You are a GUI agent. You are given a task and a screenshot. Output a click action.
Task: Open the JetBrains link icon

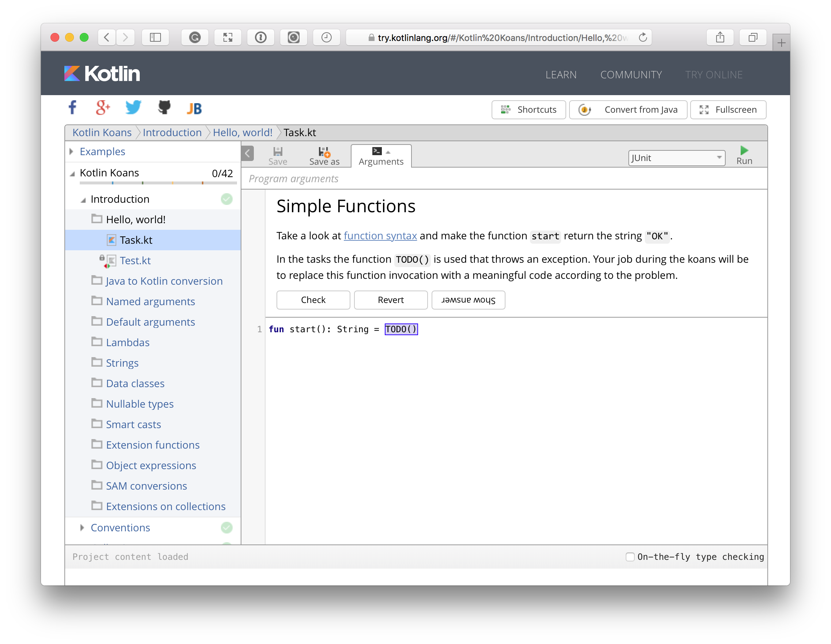point(194,108)
